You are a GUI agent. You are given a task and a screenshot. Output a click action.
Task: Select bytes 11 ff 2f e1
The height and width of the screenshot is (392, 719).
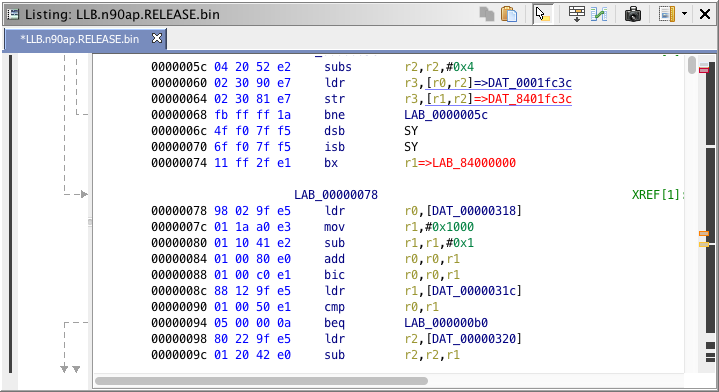pyautogui.click(x=252, y=163)
